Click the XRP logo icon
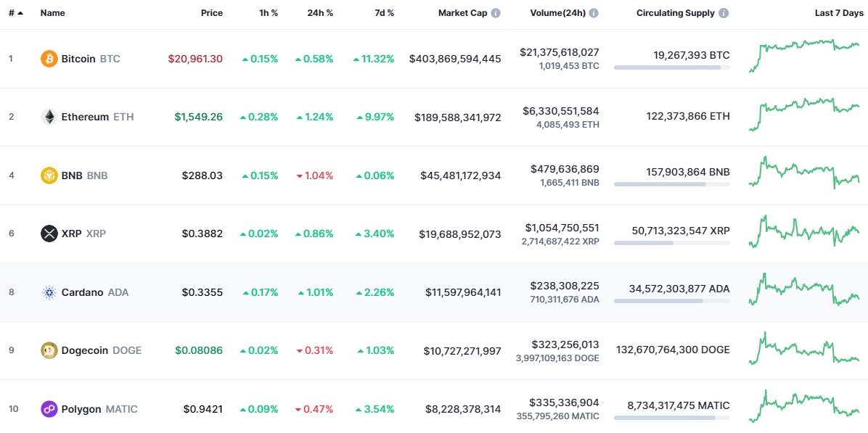 coord(49,234)
